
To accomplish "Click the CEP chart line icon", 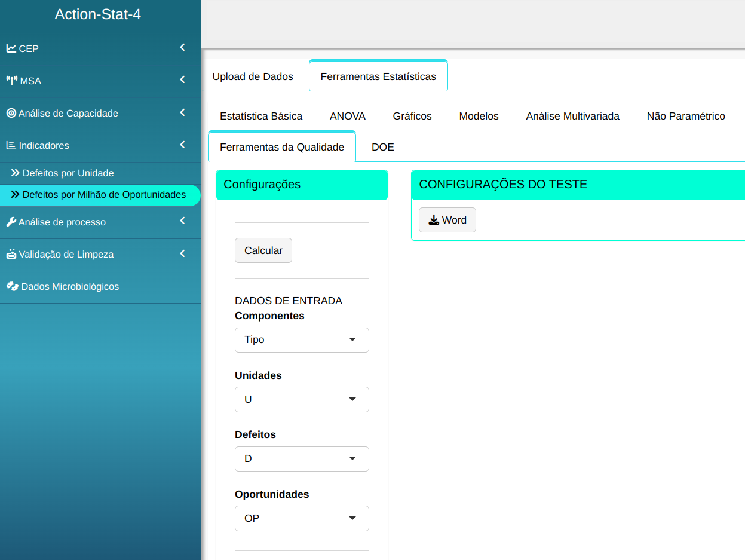I will coord(11,48).
